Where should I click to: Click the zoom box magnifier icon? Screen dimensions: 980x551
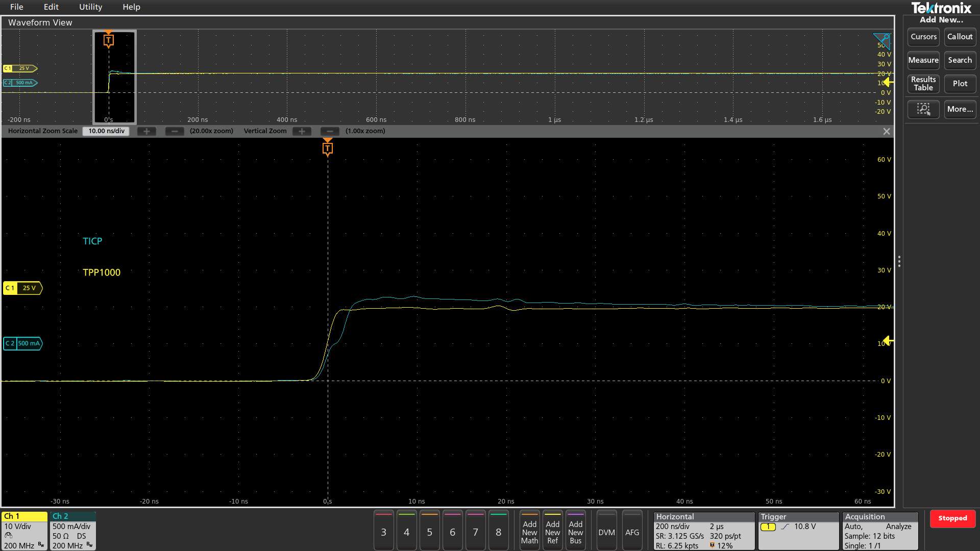click(923, 109)
